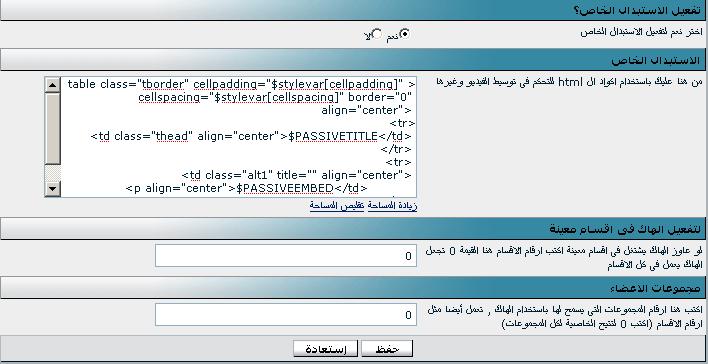Screen dimensions: 708x364
Task: Focus the forum sections numbers input field
Action: click(x=286, y=256)
